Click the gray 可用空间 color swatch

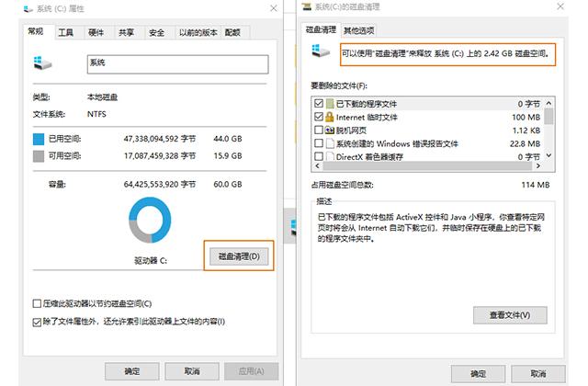pos(39,156)
